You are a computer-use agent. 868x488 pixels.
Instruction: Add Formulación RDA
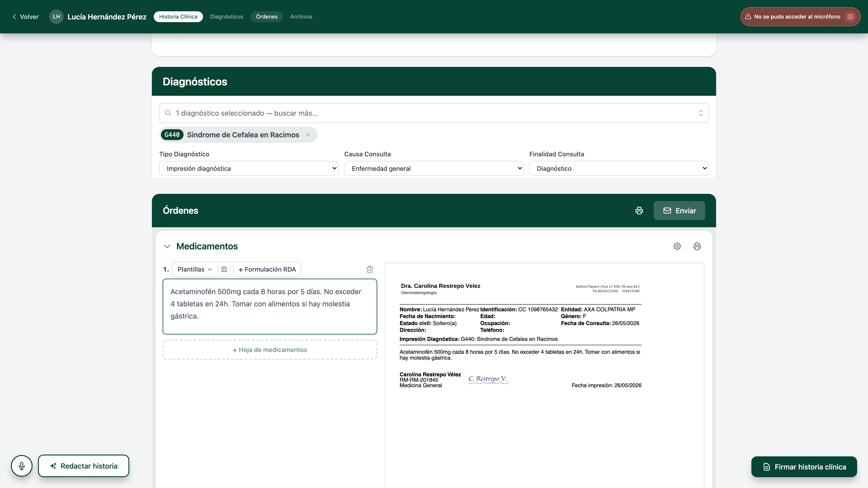(x=267, y=270)
